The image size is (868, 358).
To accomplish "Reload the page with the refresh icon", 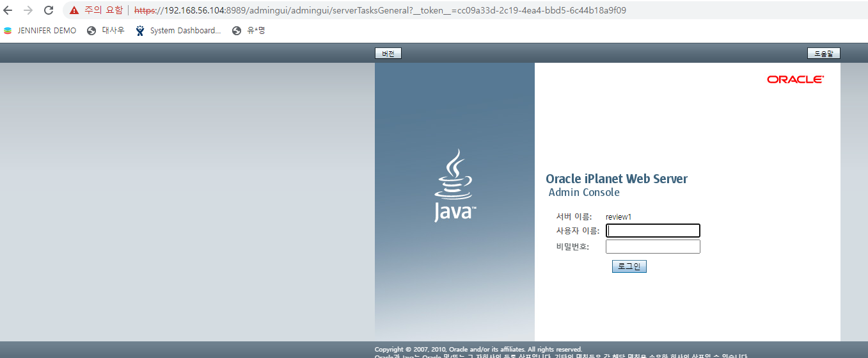I will coord(49,10).
